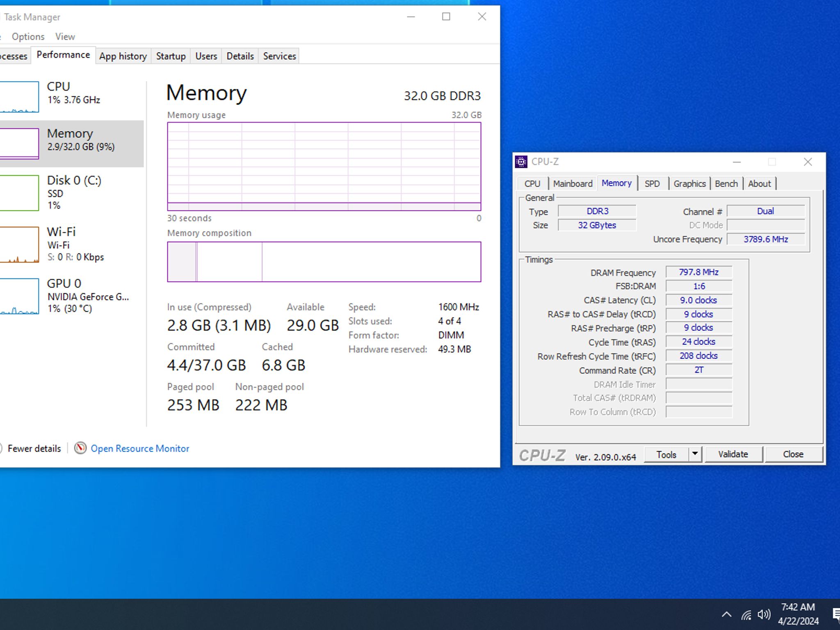The height and width of the screenshot is (630, 840).
Task: Click the Tools button in CPU-Z
Action: click(x=667, y=454)
